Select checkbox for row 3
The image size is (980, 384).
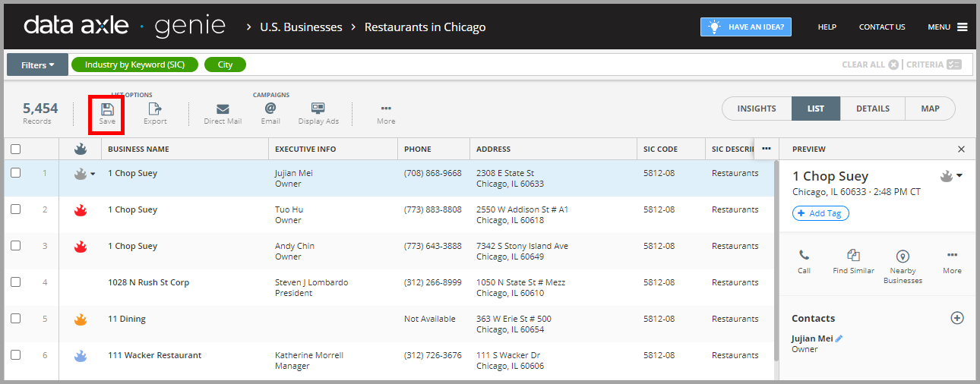tap(16, 246)
